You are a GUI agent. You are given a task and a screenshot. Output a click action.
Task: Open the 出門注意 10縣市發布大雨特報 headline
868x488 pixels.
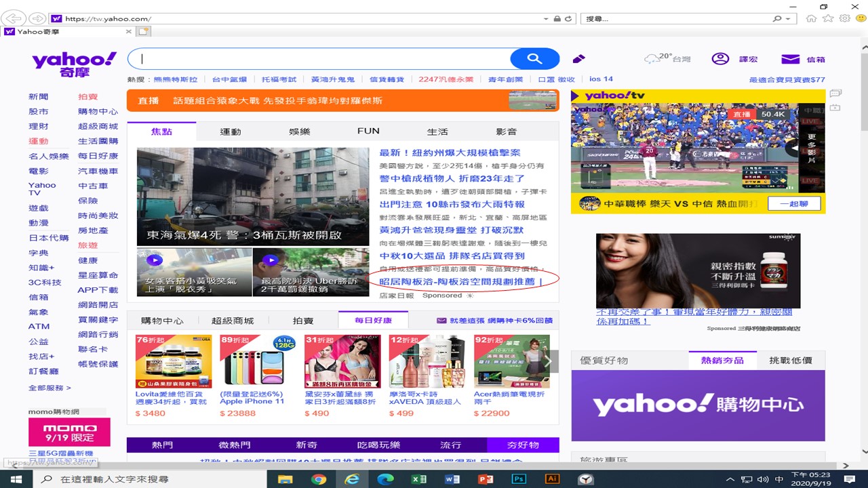tap(452, 204)
